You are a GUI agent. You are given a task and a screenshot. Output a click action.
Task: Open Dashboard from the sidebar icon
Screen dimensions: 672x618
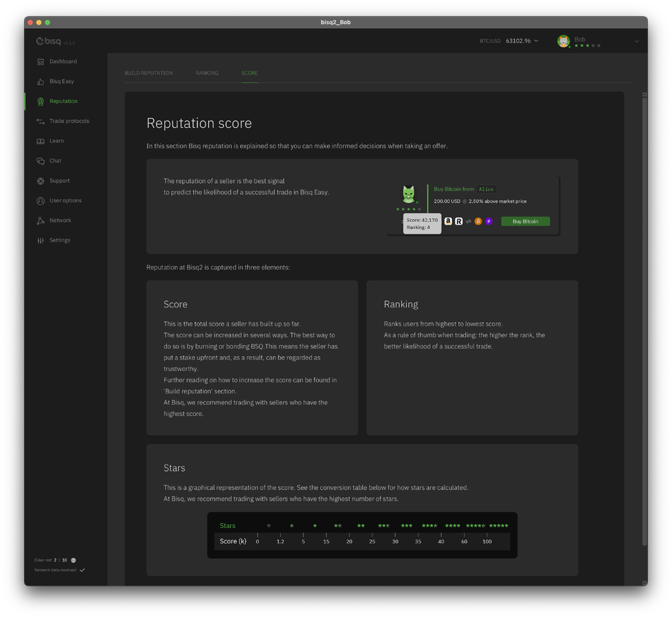41,62
